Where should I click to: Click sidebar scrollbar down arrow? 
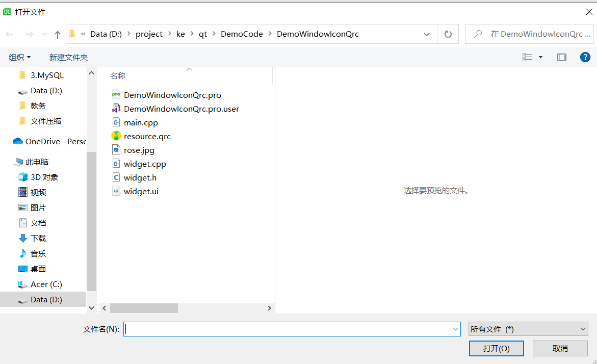[x=91, y=308]
